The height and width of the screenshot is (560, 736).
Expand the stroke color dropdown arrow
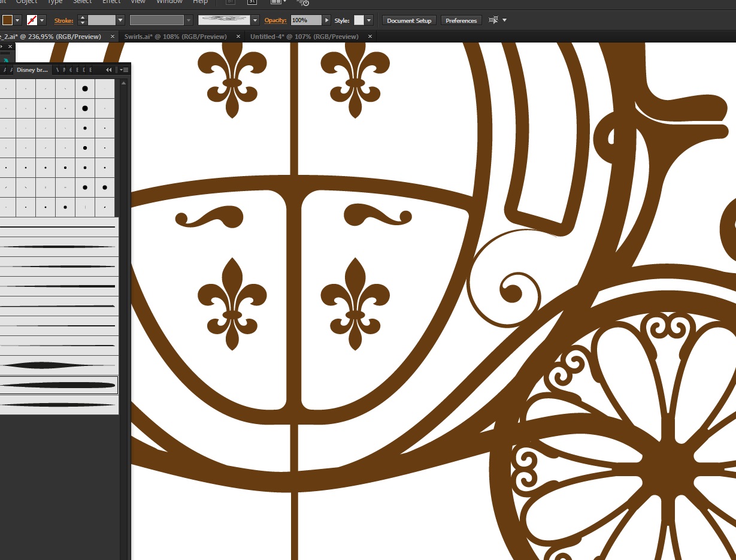coord(43,20)
